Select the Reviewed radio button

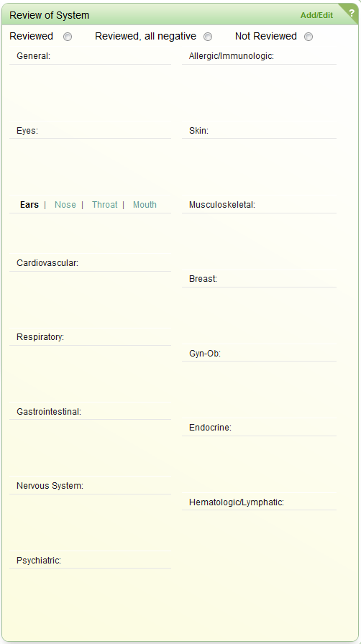(x=68, y=37)
